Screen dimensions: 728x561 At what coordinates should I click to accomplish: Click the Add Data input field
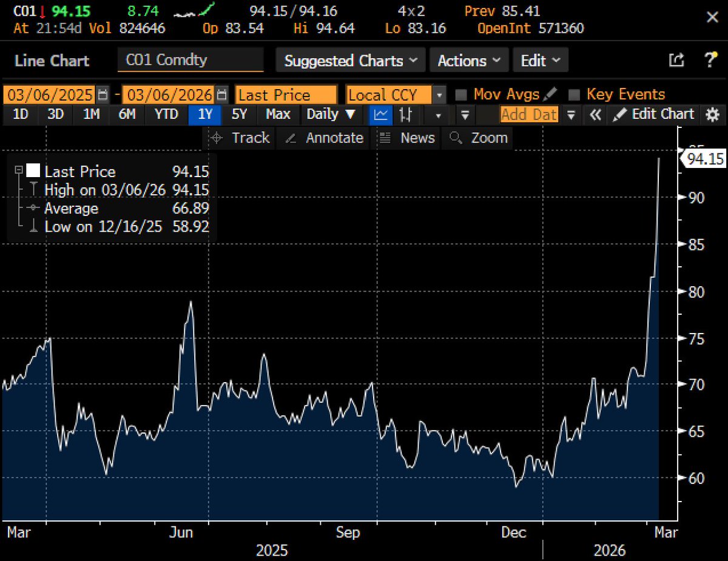[x=528, y=114]
